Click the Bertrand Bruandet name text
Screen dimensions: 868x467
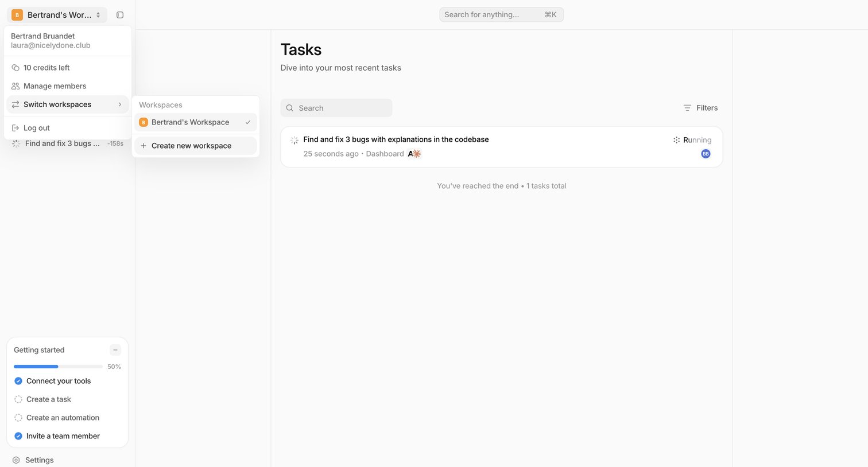click(x=43, y=36)
